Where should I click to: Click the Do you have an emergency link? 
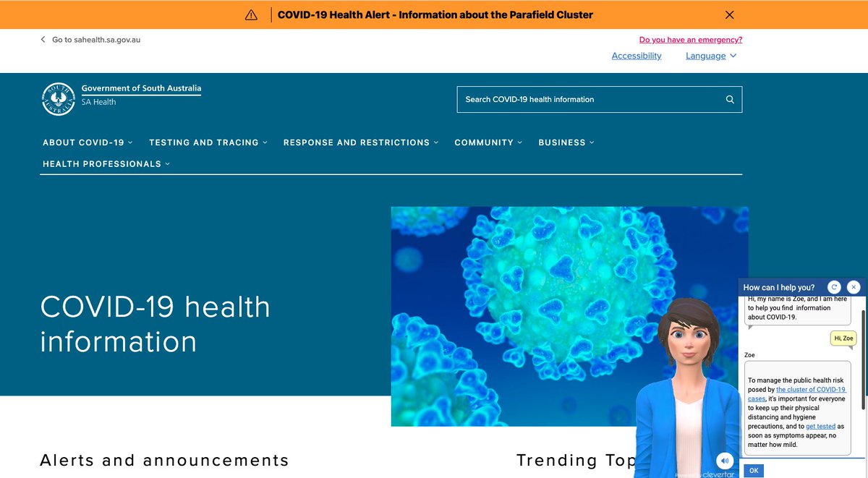pos(690,39)
